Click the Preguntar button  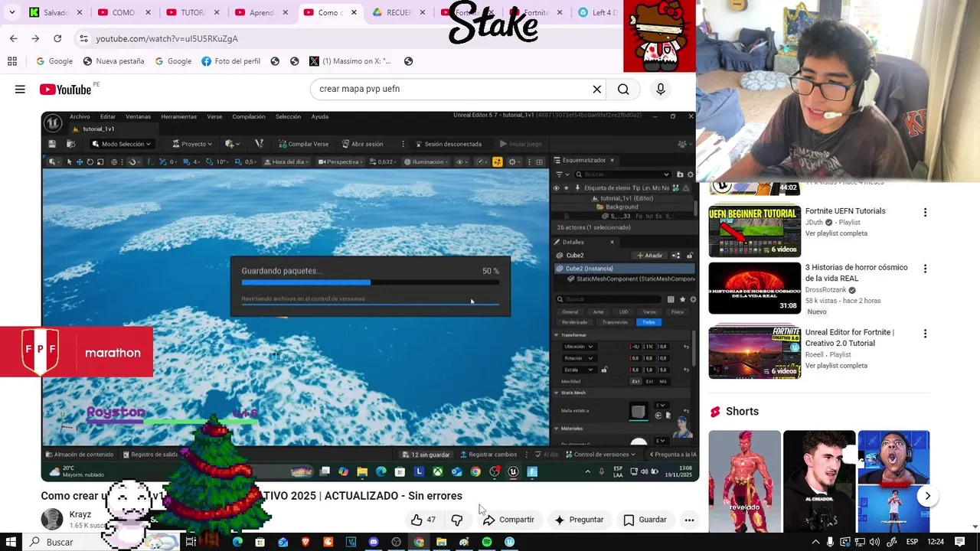(x=579, y=520)
